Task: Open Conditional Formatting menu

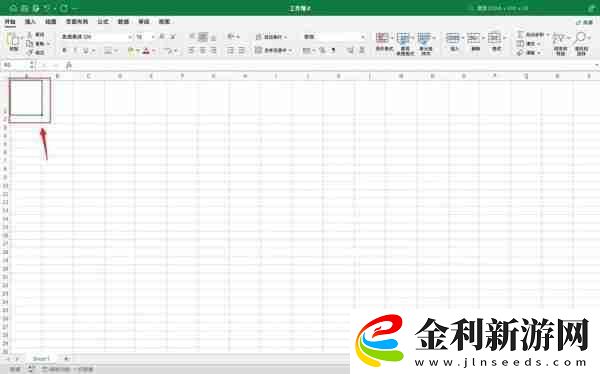Action: click(384, 42)
